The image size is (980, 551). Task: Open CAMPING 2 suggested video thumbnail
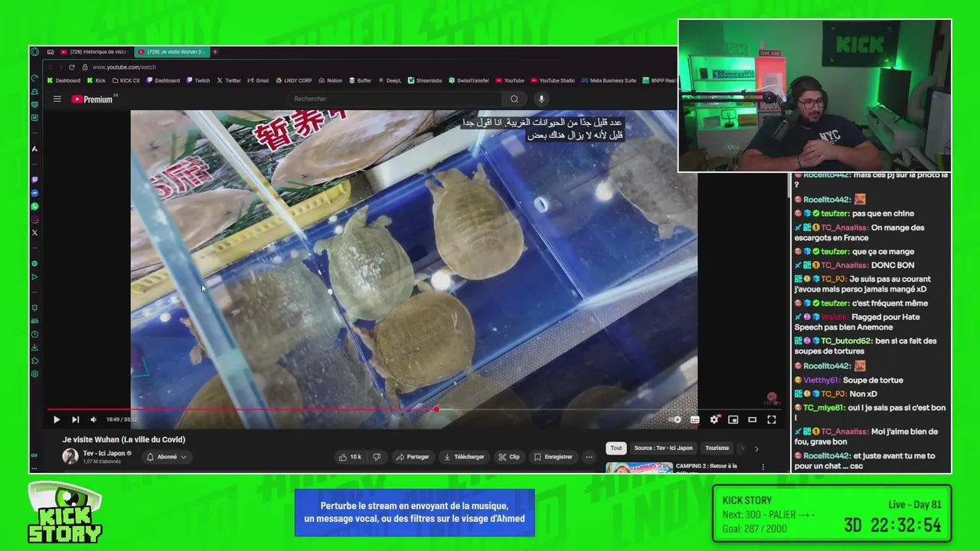click(639, 468)
